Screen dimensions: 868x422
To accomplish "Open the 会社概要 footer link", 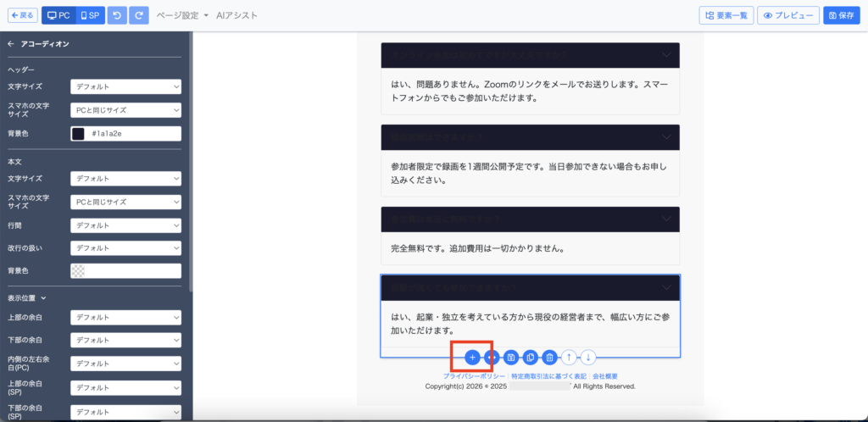I will (605, 376).
